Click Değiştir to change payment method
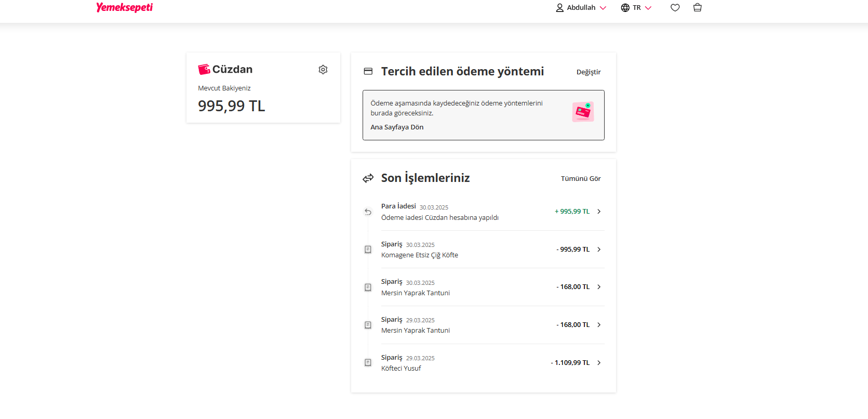Image resolution: width=868 pixels, height=419 pixels. point(589,72)
